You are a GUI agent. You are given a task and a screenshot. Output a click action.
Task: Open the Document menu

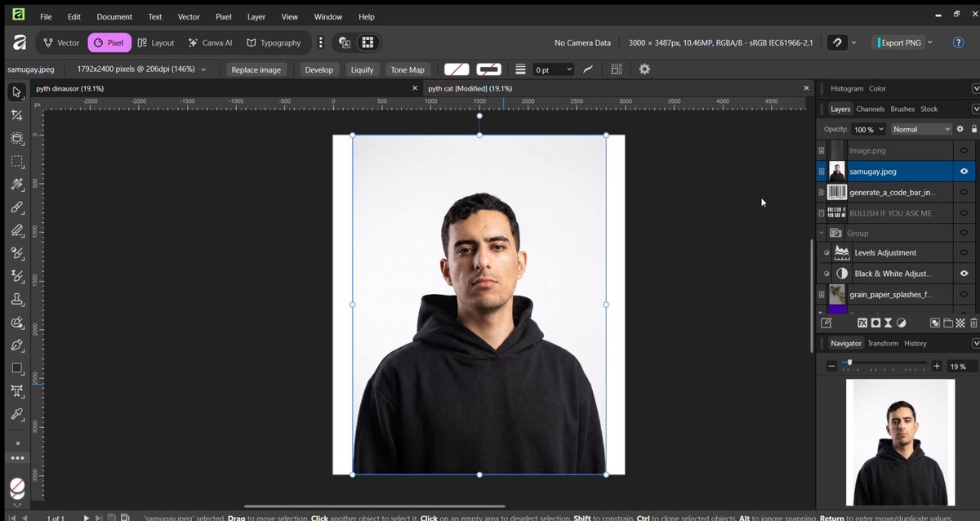pos(114,16)
